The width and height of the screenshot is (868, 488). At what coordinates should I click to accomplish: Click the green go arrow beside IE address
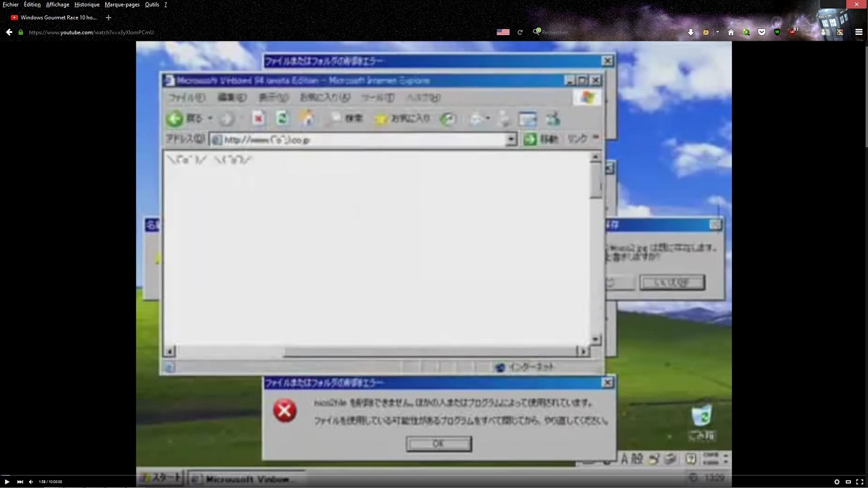click(530, 139)
